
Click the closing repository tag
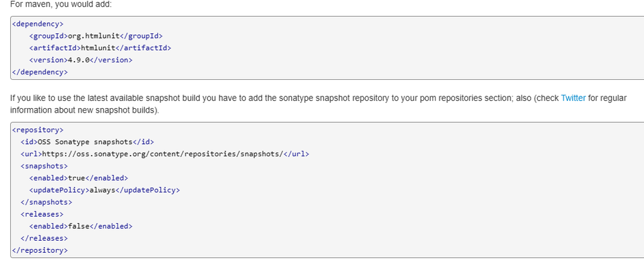(x=40, y=250)
